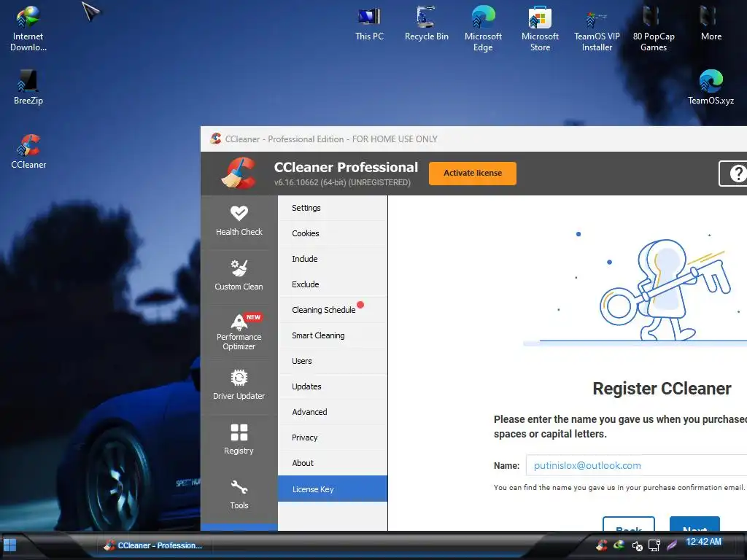747x560 pixels.
Task: Select the Cookies options page
Action: pos(333,233)
